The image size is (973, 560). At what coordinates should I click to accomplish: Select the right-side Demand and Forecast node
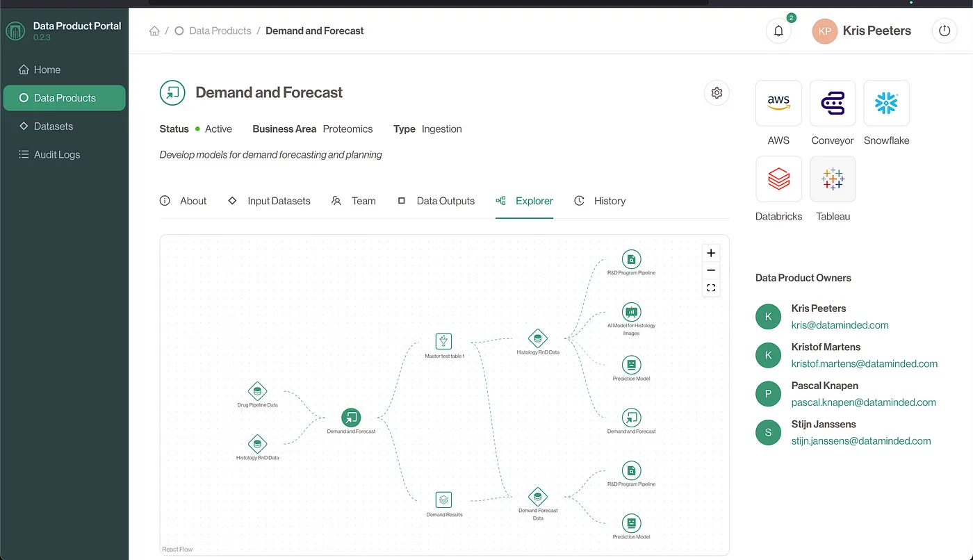point(631,418)
